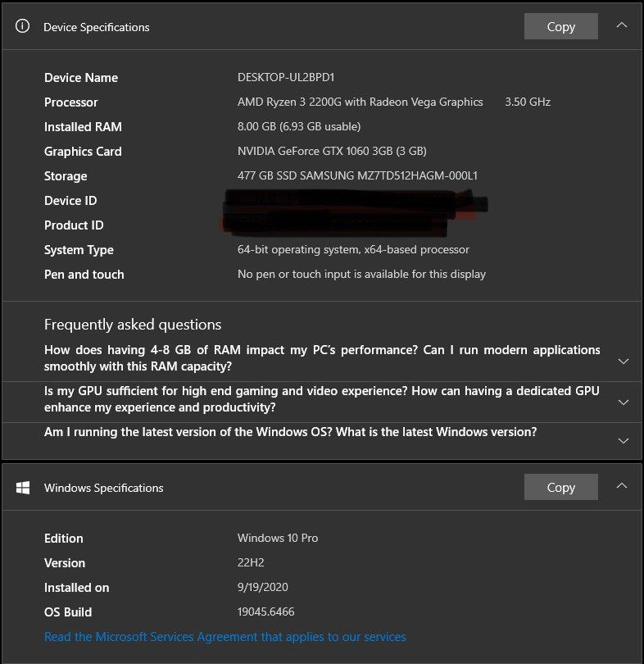Expand the GPU gaming FAQ chevron
Screen dimensions: 644x664
(x=624, y=402)
